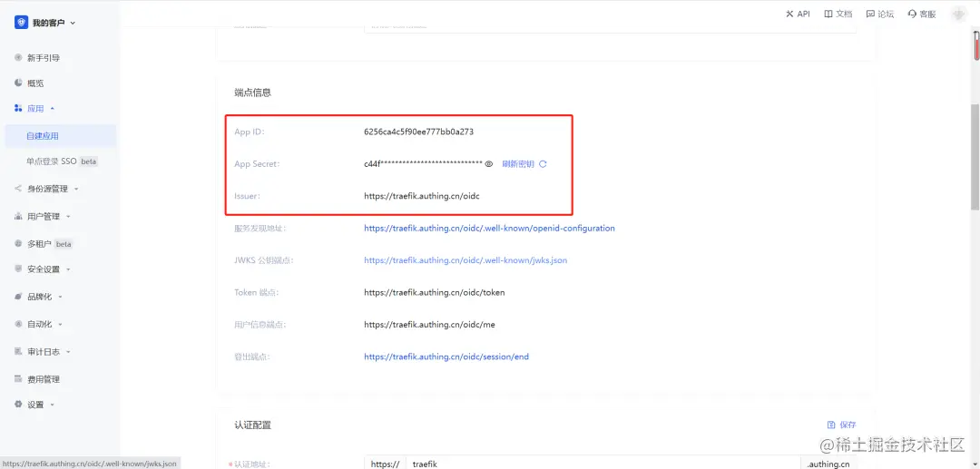
Task: Click the Issuer URL text
Action: pyautogui.click(x=422, y=195)
